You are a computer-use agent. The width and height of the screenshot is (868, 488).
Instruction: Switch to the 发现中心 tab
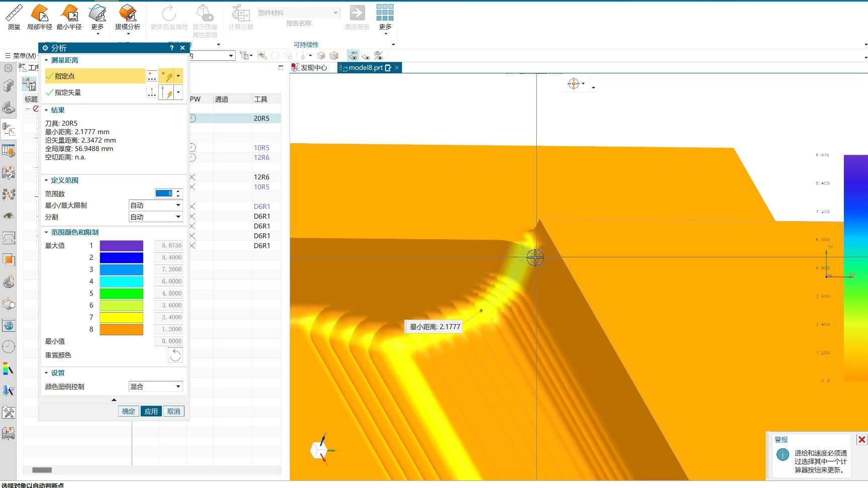pyautogui.click(x=309, y=68)
